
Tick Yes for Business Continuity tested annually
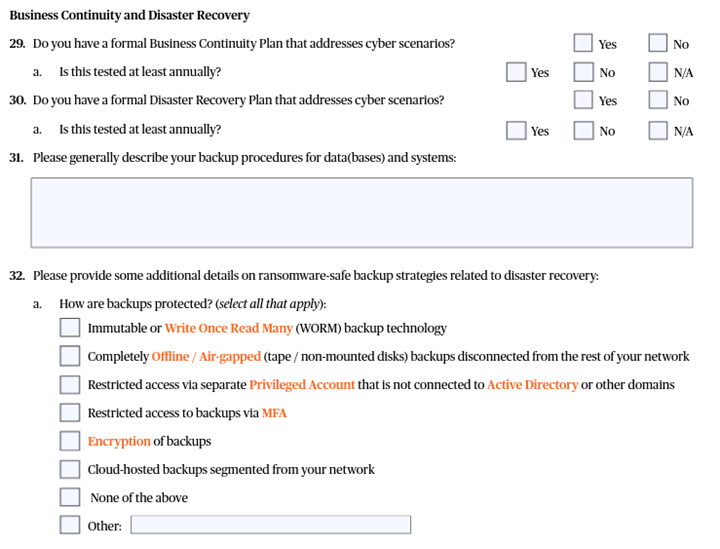[x=516, y=72]
